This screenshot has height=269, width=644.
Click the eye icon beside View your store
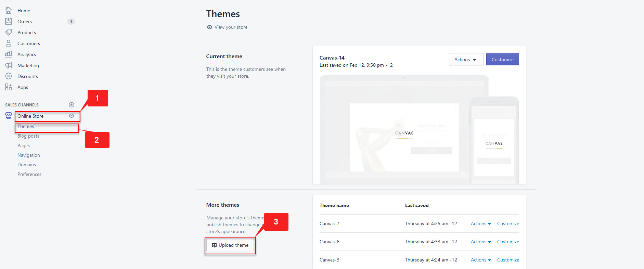[x=209, y=27]
